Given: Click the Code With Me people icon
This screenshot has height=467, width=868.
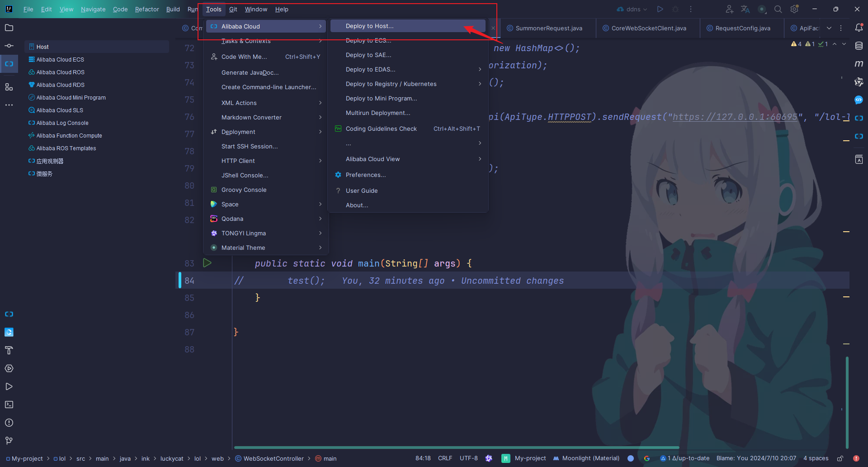Looking at the screenshot, I should 729,9.
